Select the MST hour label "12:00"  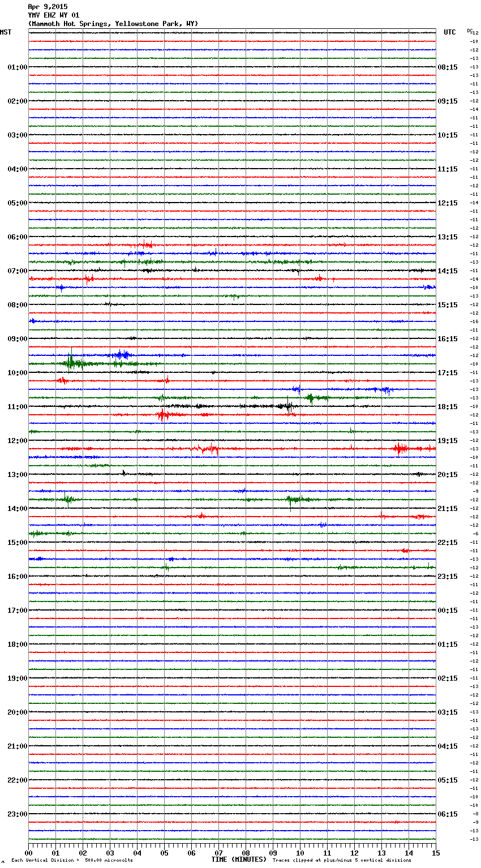tap(18, 441)
